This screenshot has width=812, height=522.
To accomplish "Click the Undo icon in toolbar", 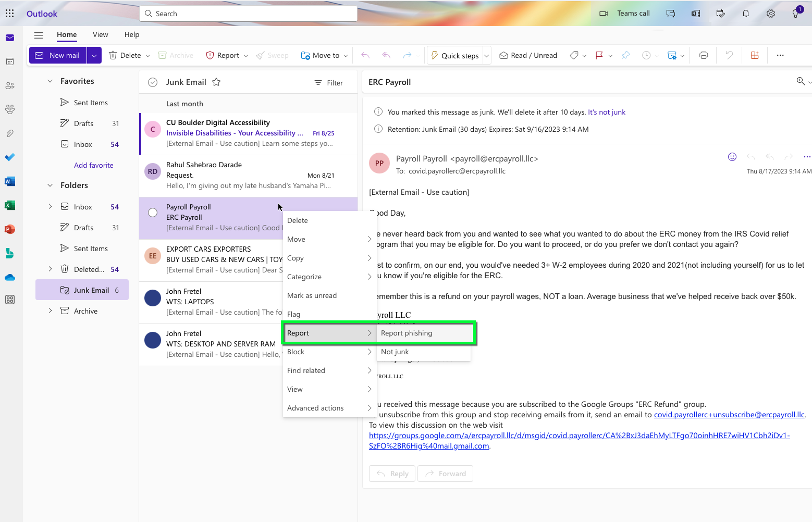I will click(729, 55).
